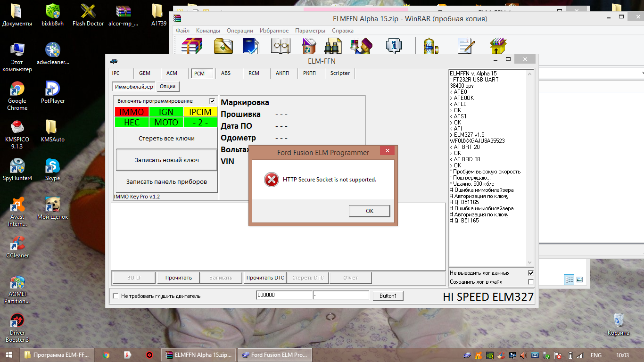Open the Windows Start button

pyautogui.click(x=9, y=355)
